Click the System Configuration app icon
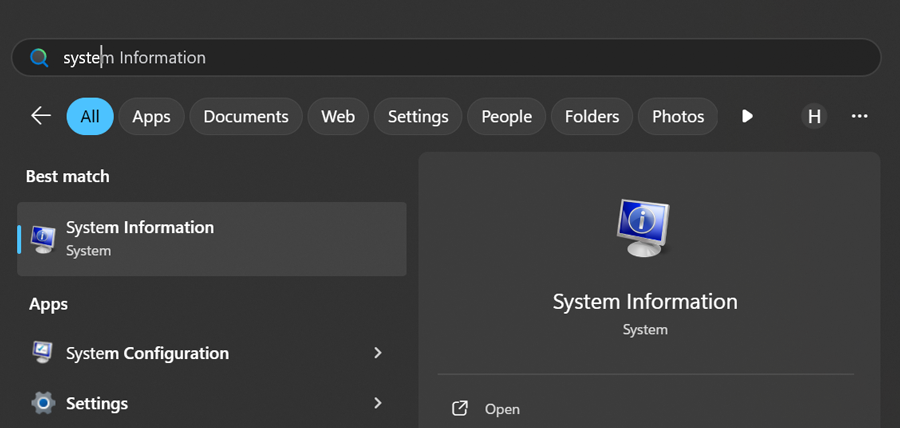This screenshot has width=900, height=428. 43,353
